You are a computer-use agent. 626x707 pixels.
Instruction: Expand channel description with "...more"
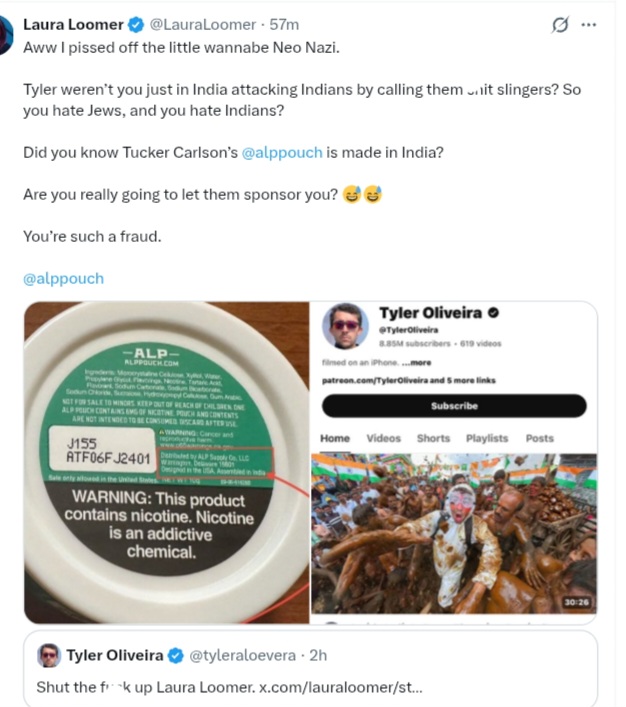click(420, 362)
